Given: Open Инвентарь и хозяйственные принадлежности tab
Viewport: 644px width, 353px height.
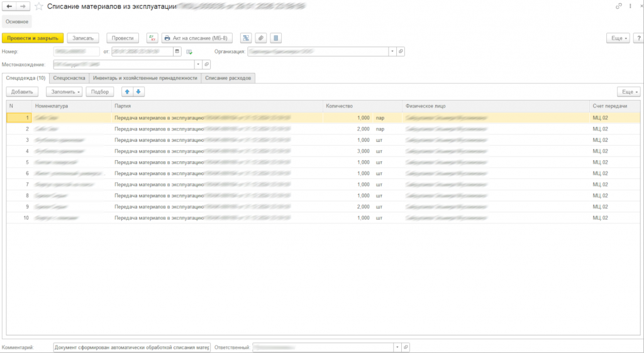Looking at the screenshot, I should [x=145, y=78].
